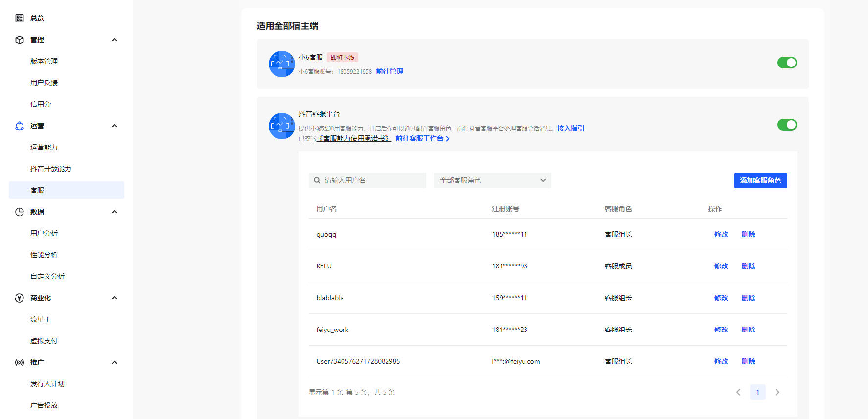Click the 添加客服角色 button
The height and width of the screenshot is (419, 868).
(761, 180)
